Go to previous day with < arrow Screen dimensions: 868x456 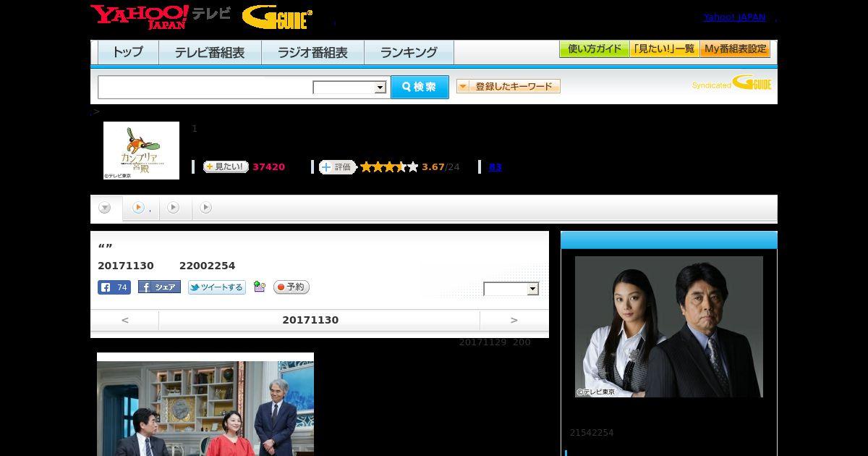coord(125,320)
